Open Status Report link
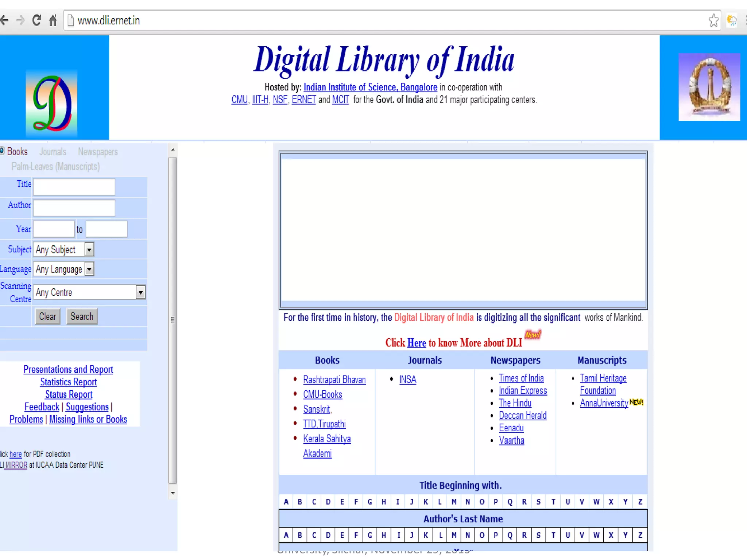 (x=69, y=394)
